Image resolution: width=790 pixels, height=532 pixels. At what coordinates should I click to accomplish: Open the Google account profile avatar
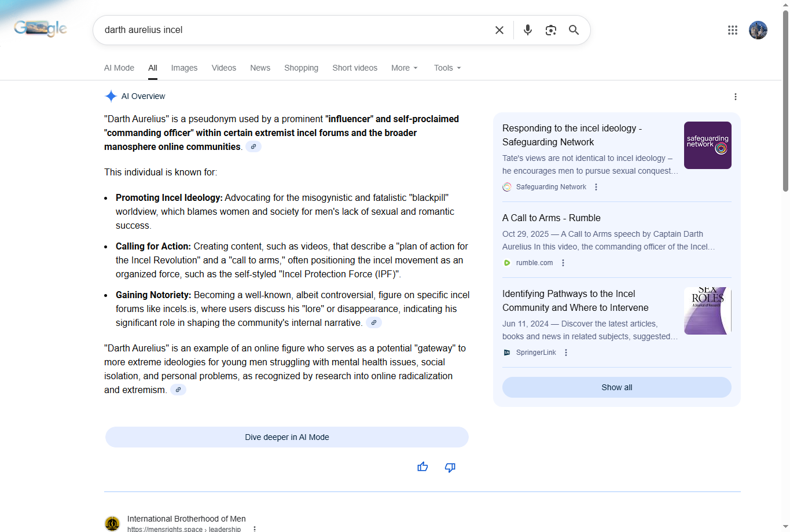[x=758, y=30]
